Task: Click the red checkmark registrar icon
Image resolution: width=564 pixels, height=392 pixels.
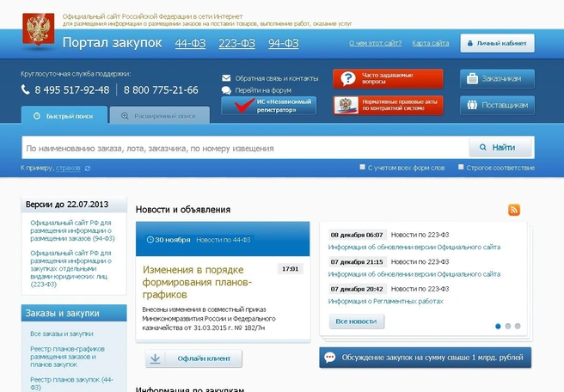Action: pos(244,105)
